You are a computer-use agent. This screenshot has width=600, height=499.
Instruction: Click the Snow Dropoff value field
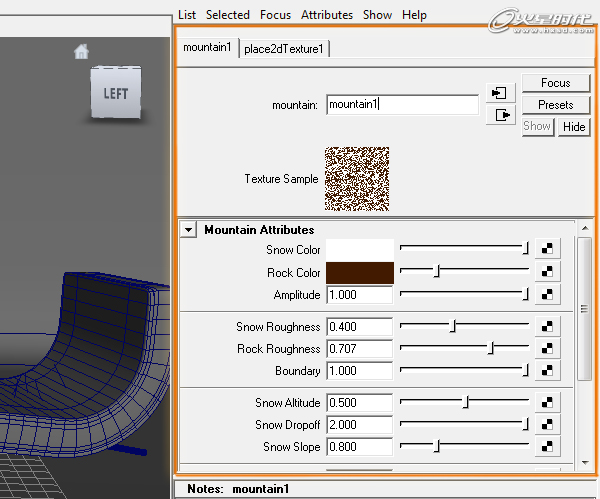(x=360, y=425)
